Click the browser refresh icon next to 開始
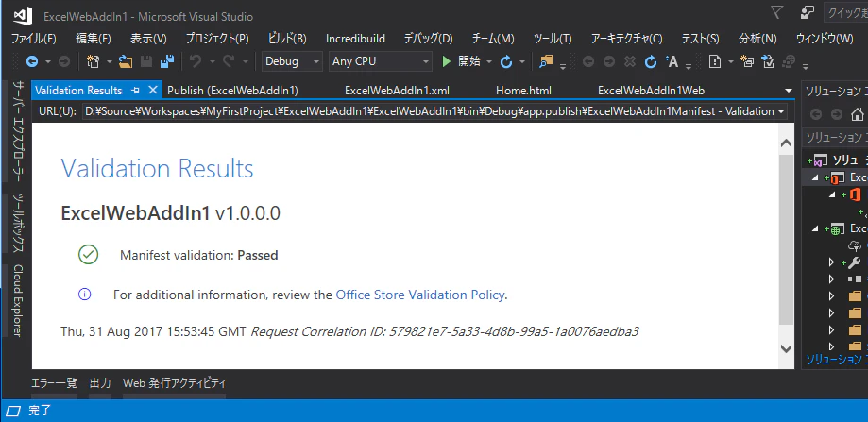Screen dimensions: 868x422 pyautogui.click(x=506, y=61)
